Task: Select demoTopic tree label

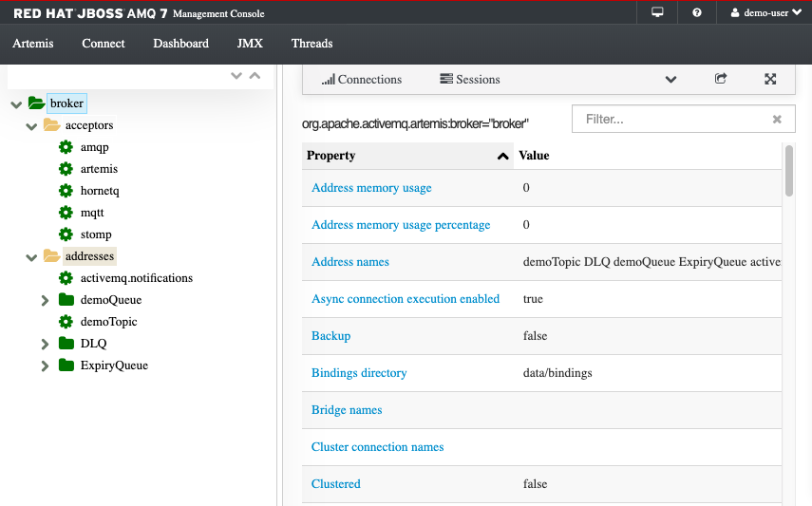Action: 109,322
